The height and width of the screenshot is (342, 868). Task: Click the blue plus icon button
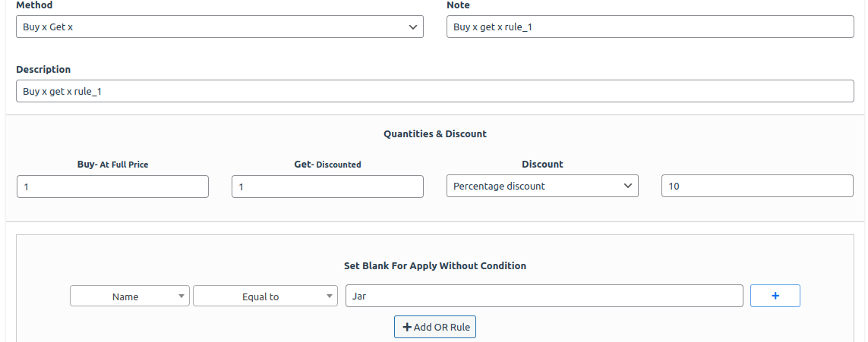[x=775, y=296]
